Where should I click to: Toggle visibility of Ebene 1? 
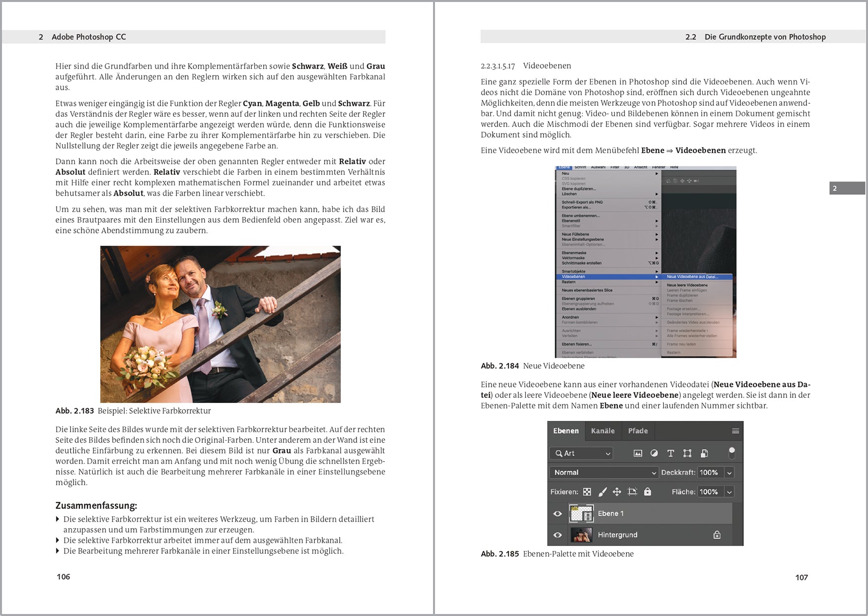coord(558,514)
